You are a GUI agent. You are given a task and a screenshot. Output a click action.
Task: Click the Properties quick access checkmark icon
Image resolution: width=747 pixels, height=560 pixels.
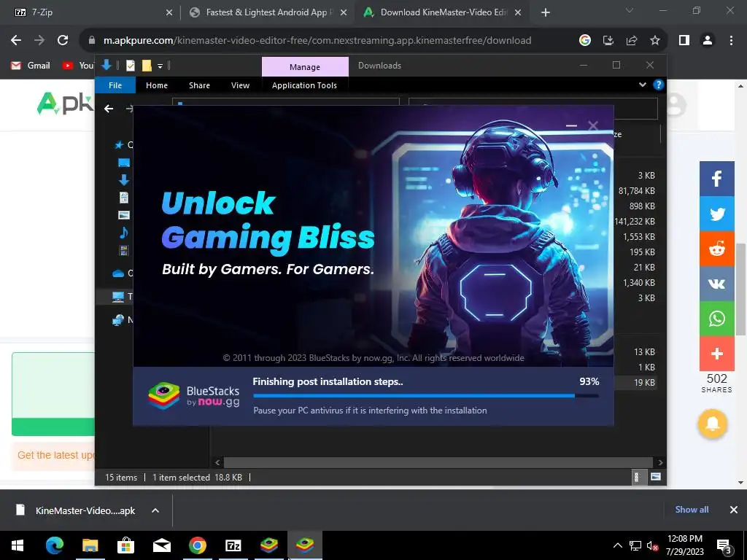tap(131, 66)
